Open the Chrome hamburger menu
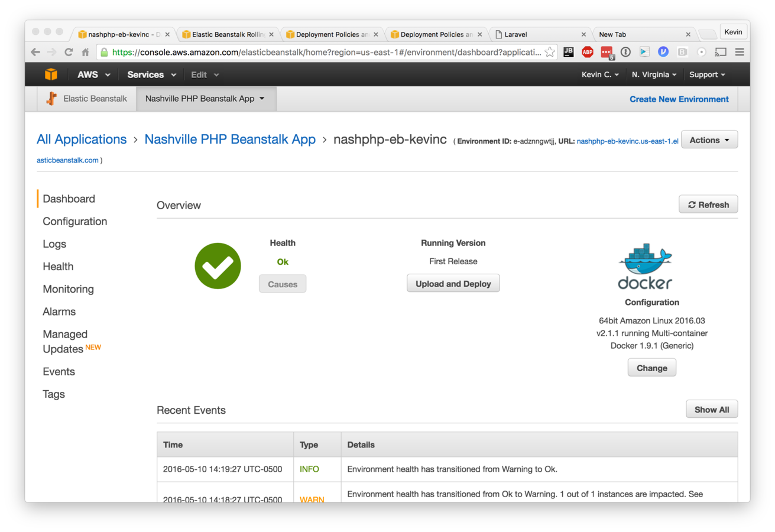775x532 pixels. tap(739, 52)
